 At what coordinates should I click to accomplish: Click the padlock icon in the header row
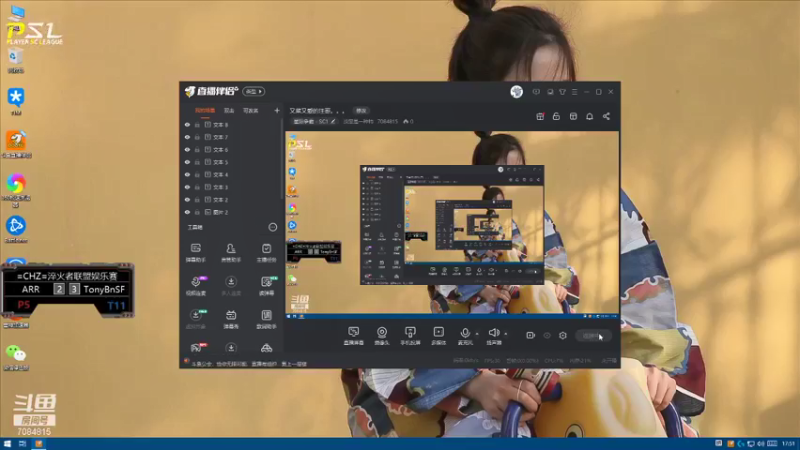tap(556, 116)
